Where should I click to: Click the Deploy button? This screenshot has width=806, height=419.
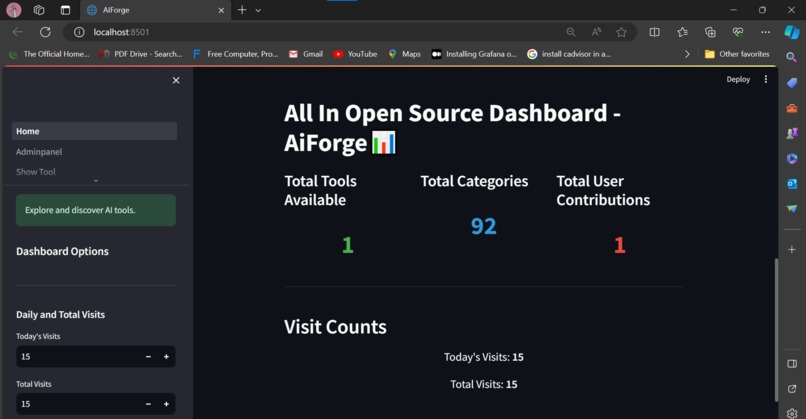(x=738, y=79)
